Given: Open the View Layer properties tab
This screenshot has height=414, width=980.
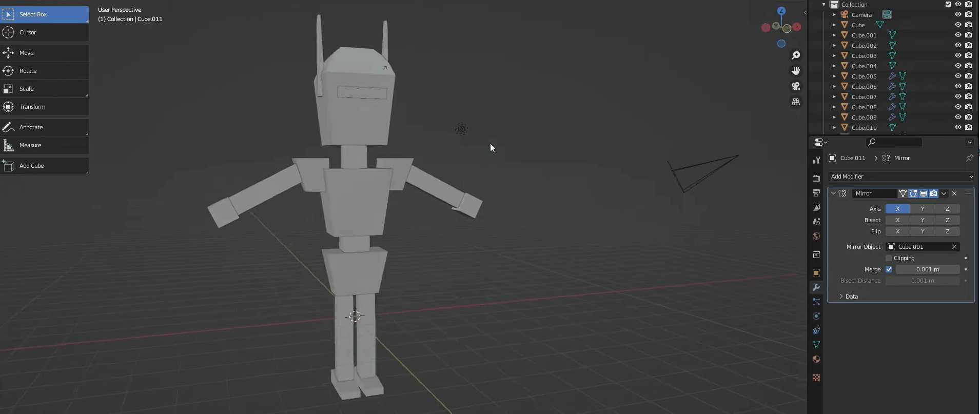Looking at the screenshot, I should point(816,207).
